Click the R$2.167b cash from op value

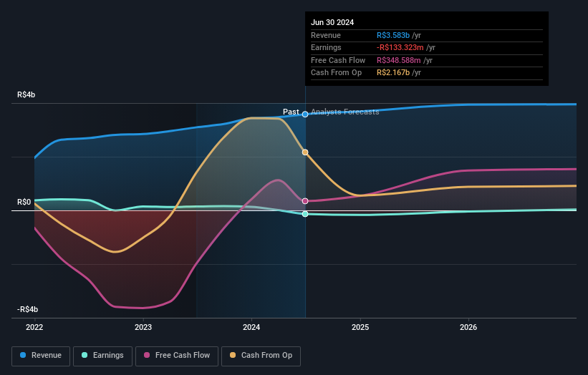click(393, 73)
